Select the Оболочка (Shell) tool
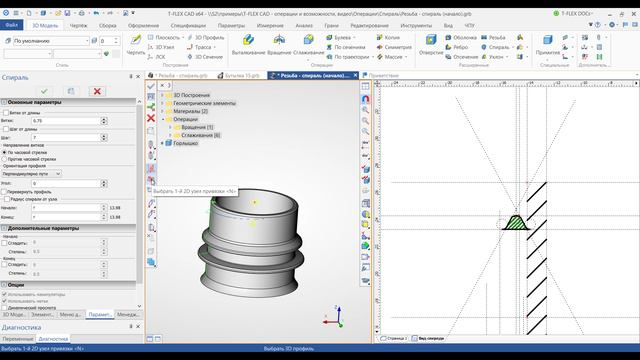Viewport: 640px width, 360px height. pos(461,38)
